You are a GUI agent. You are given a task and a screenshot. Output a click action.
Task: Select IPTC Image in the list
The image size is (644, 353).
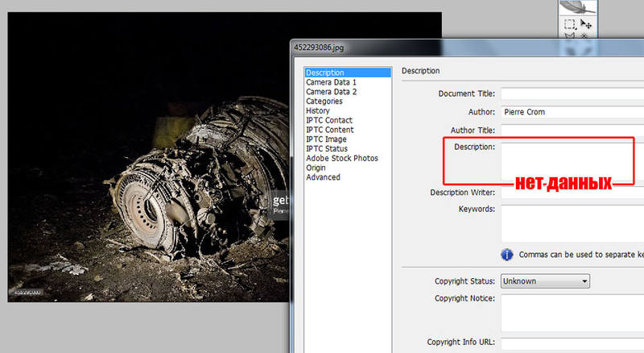pyautogui.click(x=326, y=139)
